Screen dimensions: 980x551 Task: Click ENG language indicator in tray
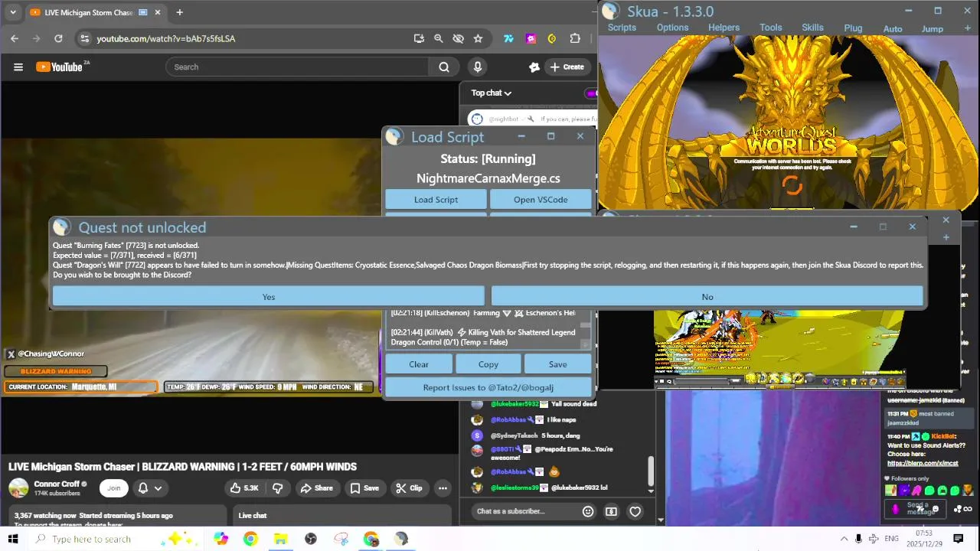[x=891, y=539]
